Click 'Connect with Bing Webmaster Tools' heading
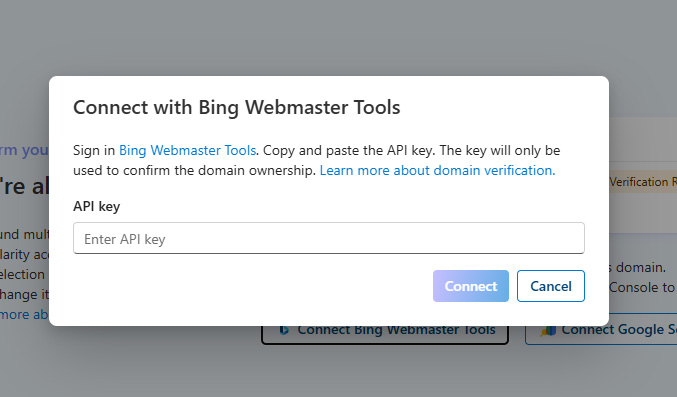This screenshot has width=677, height=397. (237, 108)
